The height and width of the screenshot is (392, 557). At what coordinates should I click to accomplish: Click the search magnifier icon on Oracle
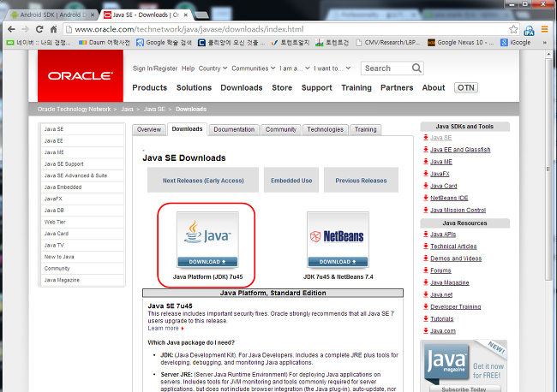point(416,68)
